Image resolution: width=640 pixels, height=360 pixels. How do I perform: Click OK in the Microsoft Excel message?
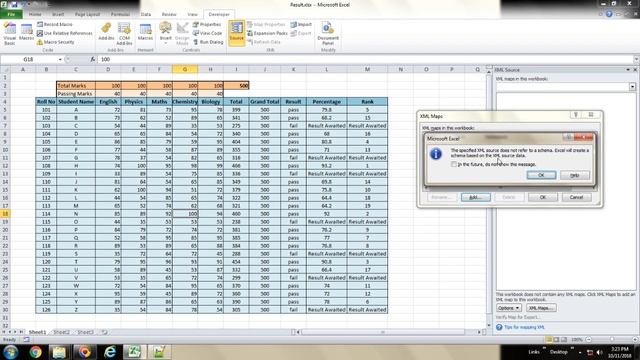click(541, 175)
